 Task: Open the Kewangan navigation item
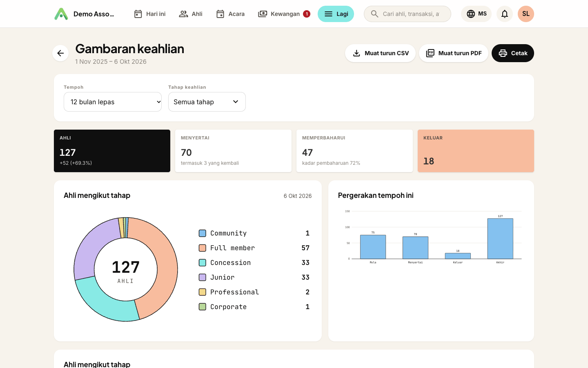pyautogui.click(x=284, y=14)
